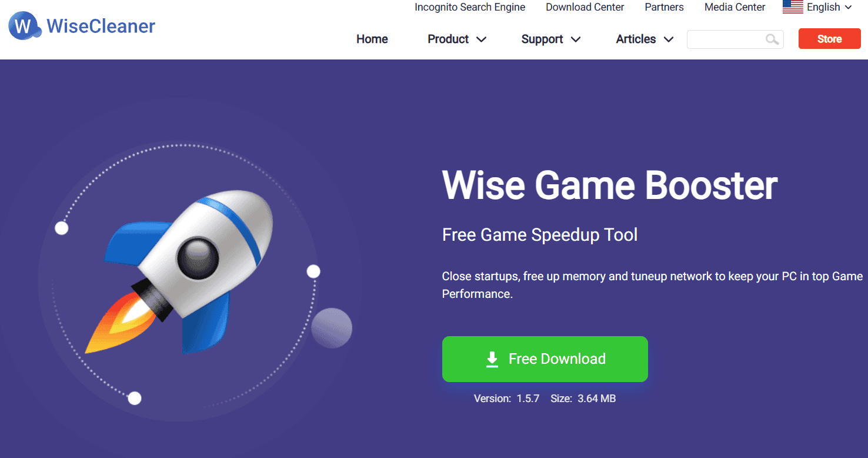868x458 pixels.
Task: Go to the Home page
Action: [372, 39]
